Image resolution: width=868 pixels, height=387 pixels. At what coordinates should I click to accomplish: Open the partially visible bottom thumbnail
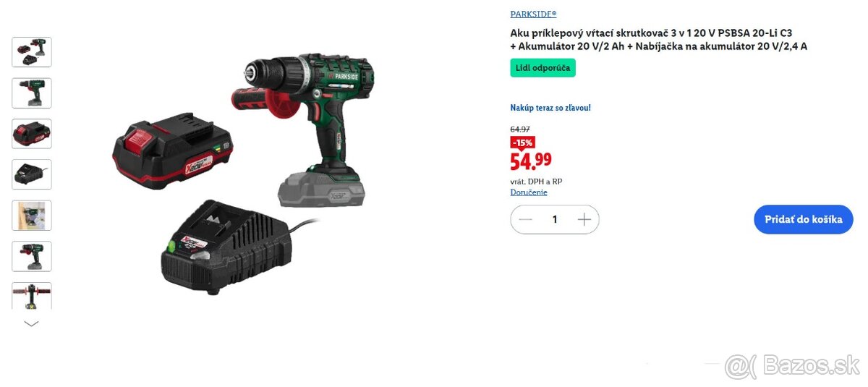click(32, 296)
